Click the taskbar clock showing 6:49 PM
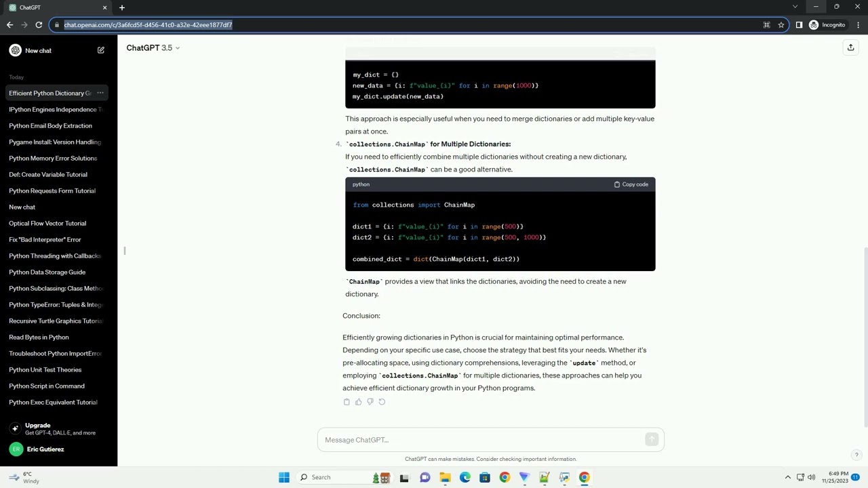Image resolution: width=868 pixels, height=488 pixels. pyautogui.click(x=835, y=477)
